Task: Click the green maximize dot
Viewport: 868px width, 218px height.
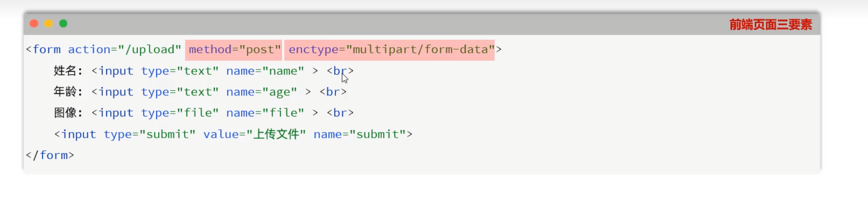Action: [x=63, y=24]
